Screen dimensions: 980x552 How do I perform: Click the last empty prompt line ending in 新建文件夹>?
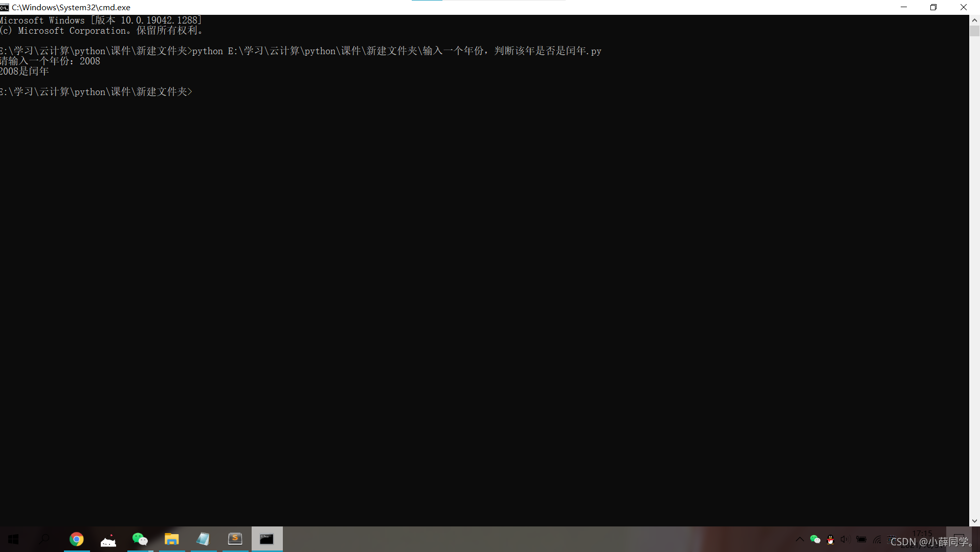[x=96, y=91]
